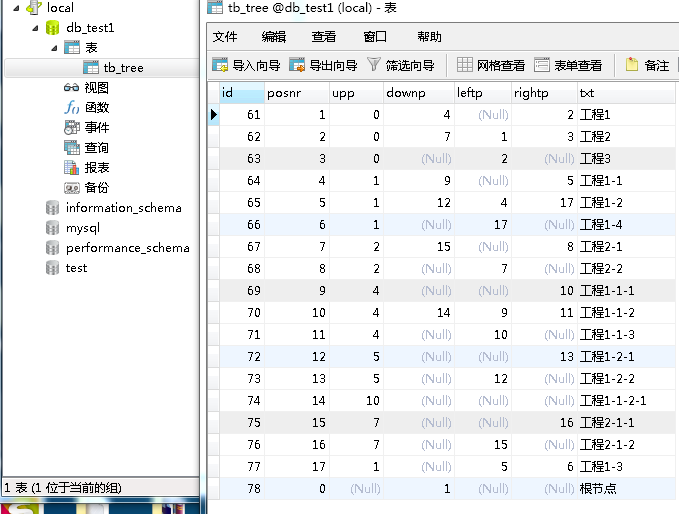Screen dimensions: 679x514
Task: Click the 备份 backup tape icon
Action: coord(72,188)
